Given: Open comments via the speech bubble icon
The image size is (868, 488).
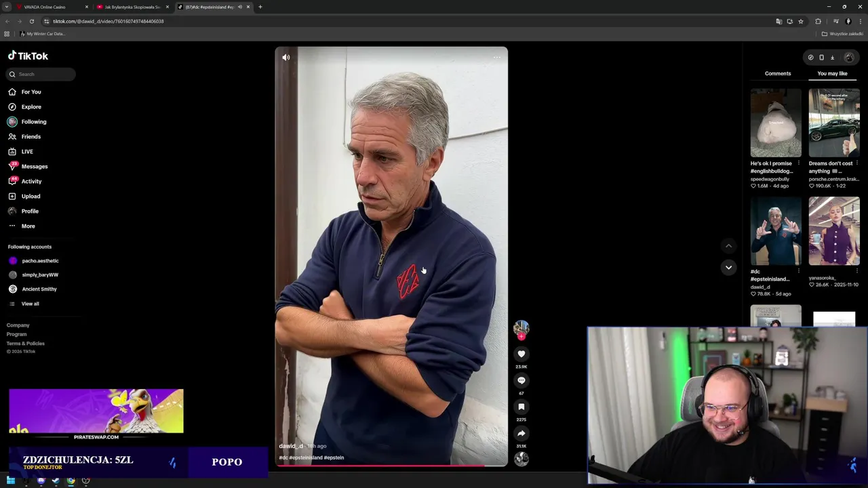Looking at the screenshot, I should [521, 380].
